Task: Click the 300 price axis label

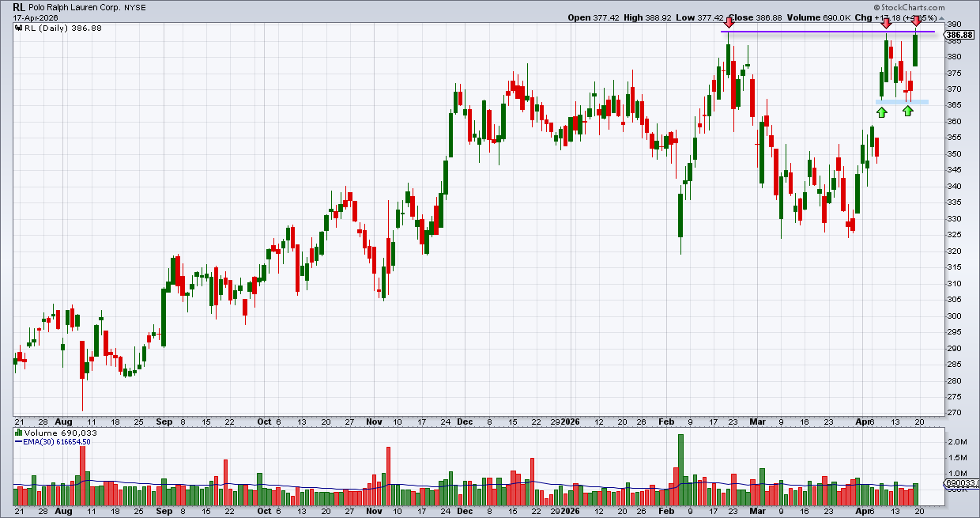Action: pyautogui.click(x=955, y=316)
